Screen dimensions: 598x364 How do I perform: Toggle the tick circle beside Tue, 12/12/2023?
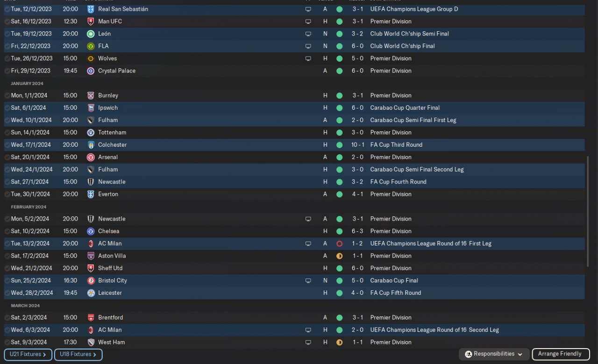(x=7, y=9)
